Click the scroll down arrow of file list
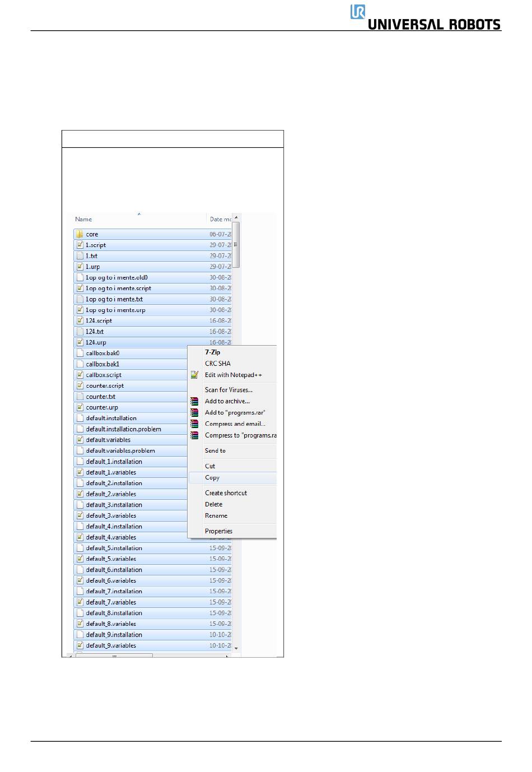Screen dimensions: 532x772 [x=236, y=648]
